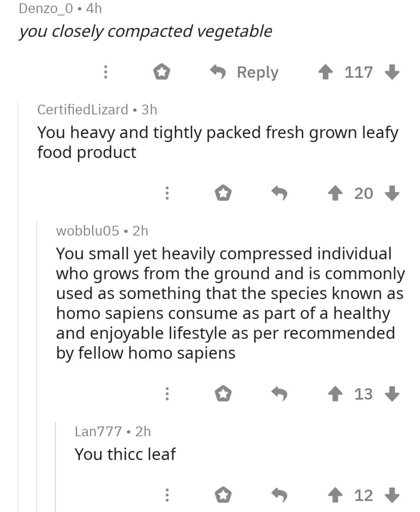Upvote wobblu05's comment with 13 points
Viewport: 420px width, 512px height.
(x=334, y=394)
